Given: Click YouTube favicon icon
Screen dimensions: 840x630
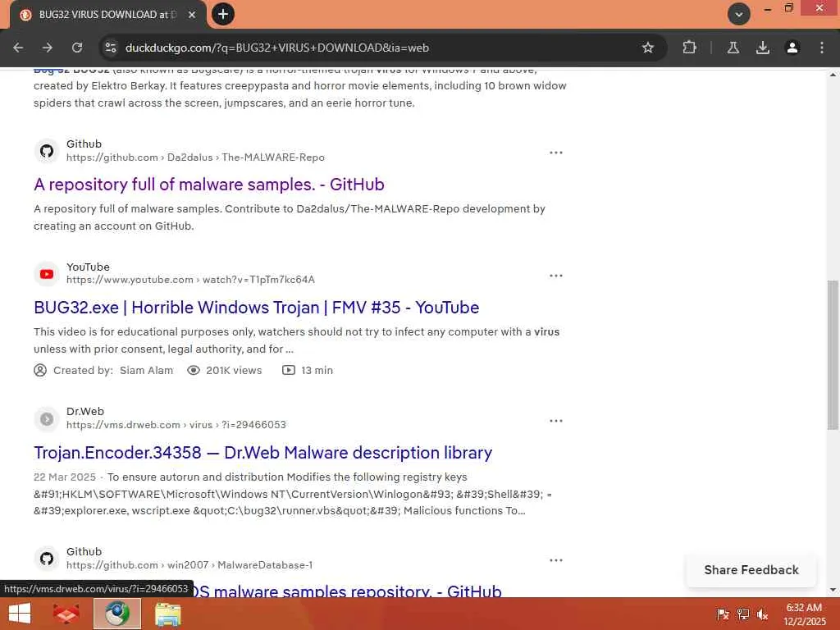Looking at the screenshot, I should [47, 274].
